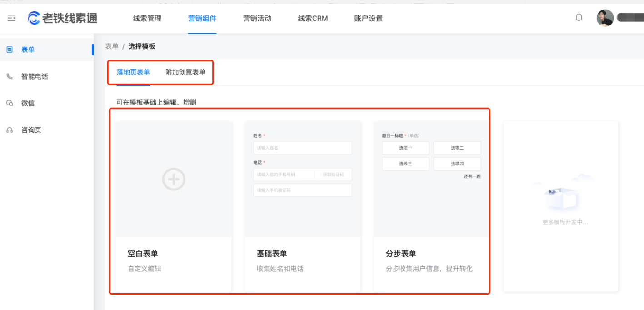Open the notification bell
Viewport: 644px width, 310px height.
tap(579, 18)
